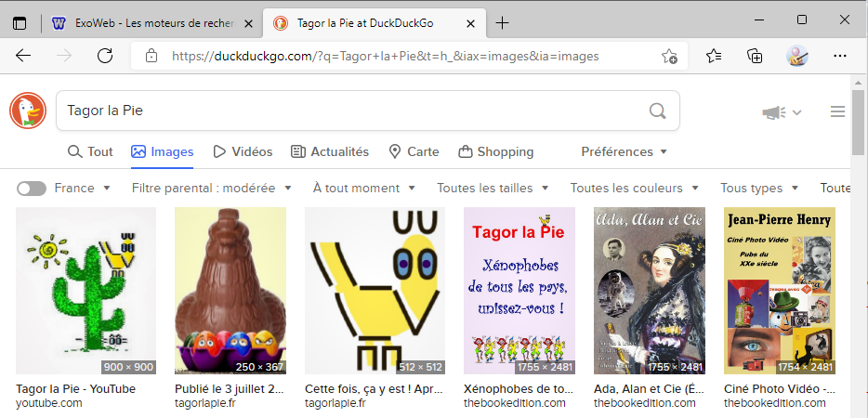Toggle the France region switch
This screenshot has height=418, width=868.
pyautogui.click(x=32, y=189)
